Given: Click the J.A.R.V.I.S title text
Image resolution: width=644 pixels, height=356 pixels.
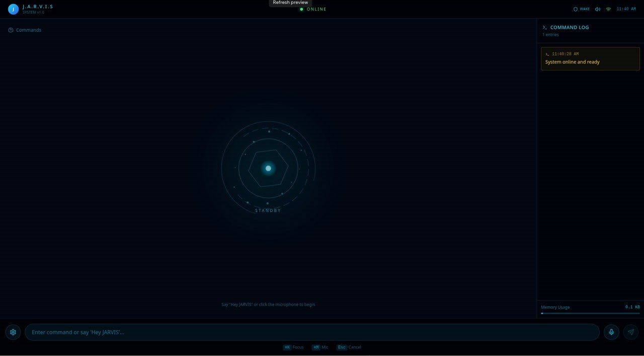Looking at the screenshot, I should [38, 7].
